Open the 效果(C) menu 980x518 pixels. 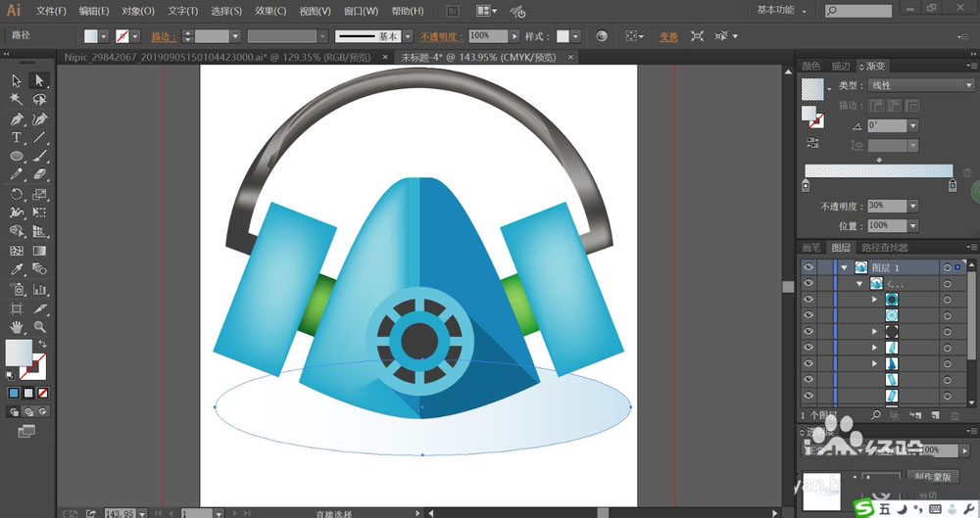click(x=270, y=11)
